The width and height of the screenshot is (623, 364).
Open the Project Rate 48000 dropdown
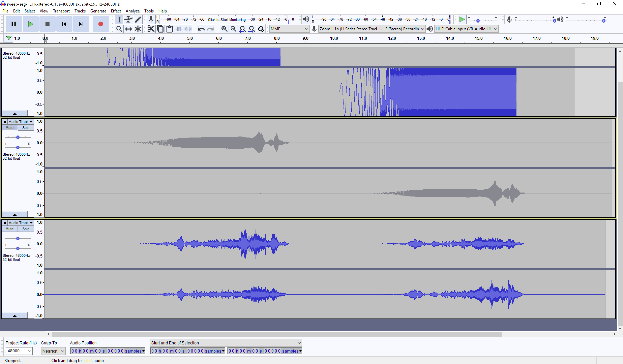[19, 351]
